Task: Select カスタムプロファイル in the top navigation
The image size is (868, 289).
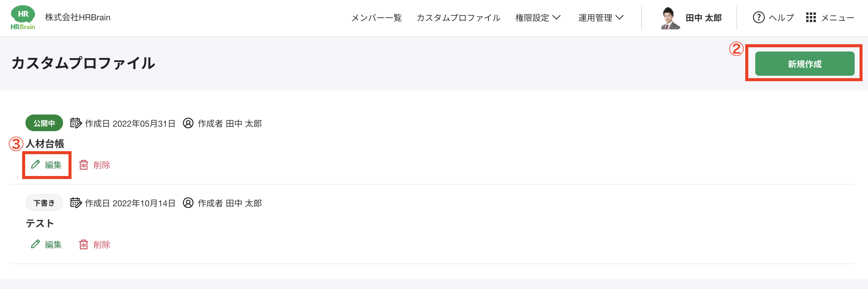Action: (458, 18)
